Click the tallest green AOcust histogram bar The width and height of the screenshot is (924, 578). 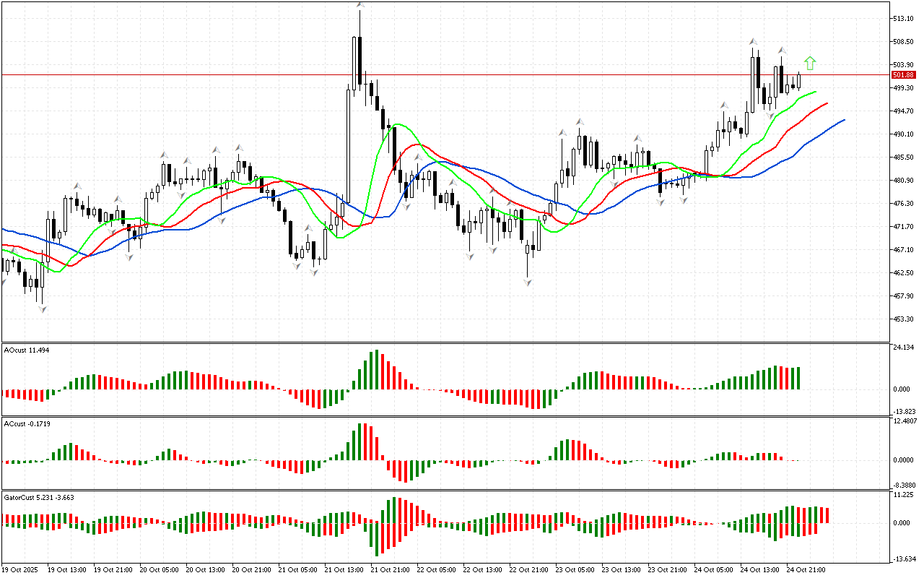click(x=376, y=370)
